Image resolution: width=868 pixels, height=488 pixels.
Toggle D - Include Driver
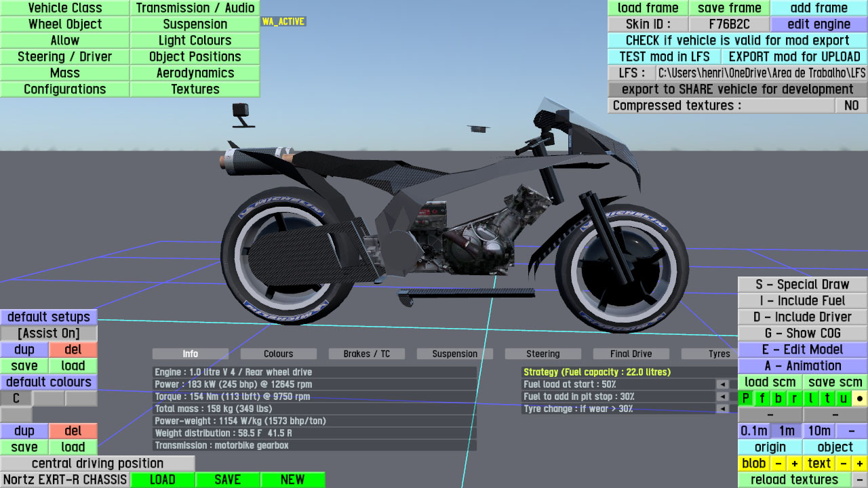[803, 317]
